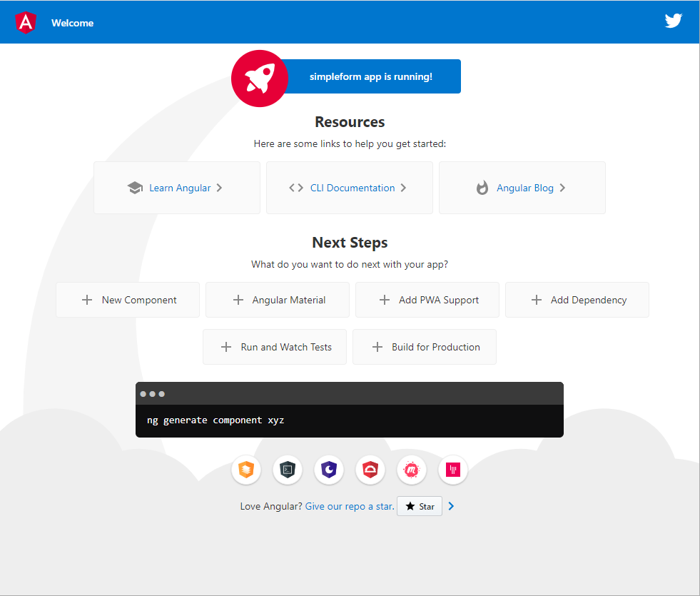Viewport: 700px width, 596px height.
Task: Select the Build for Production card
Action: (425, 347)
